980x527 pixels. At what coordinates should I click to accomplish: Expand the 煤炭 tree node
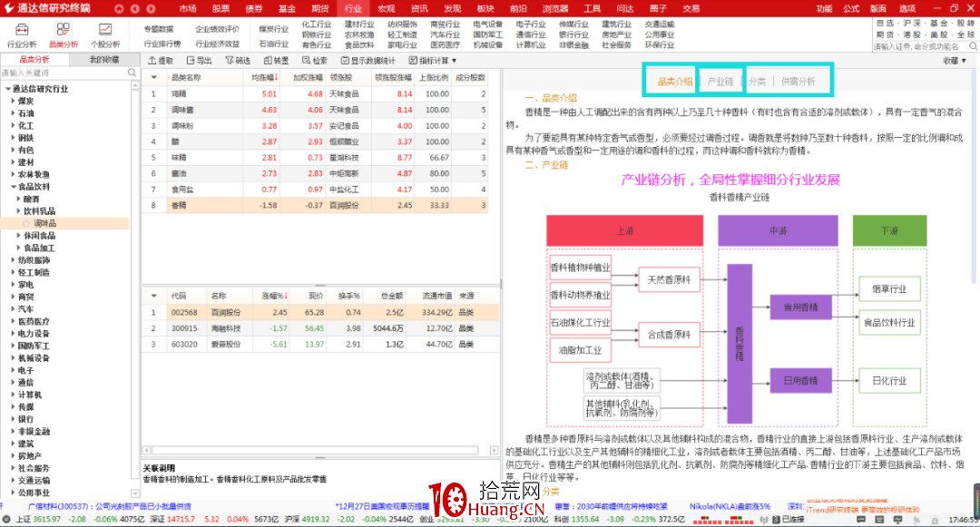pyautogui.click(x=13, y=102)
